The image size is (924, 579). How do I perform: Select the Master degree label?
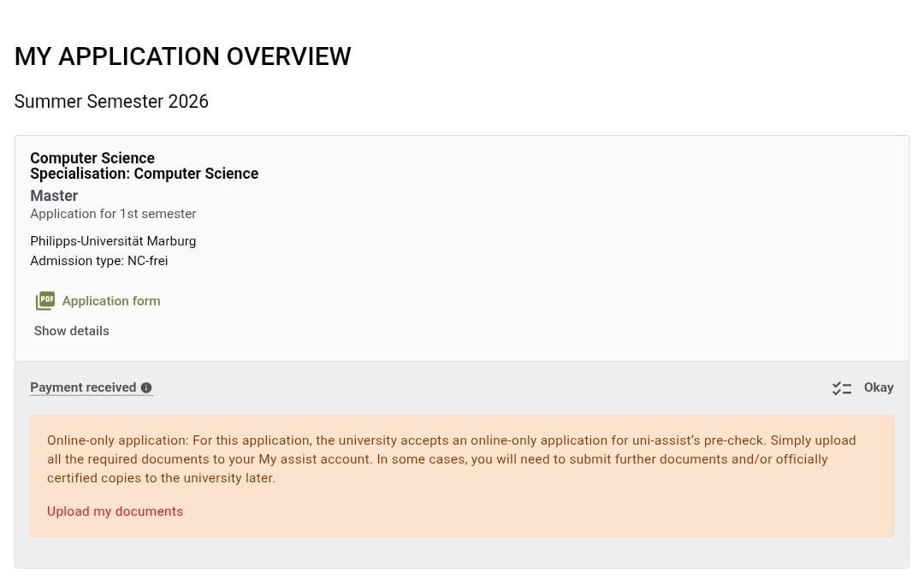54,196
